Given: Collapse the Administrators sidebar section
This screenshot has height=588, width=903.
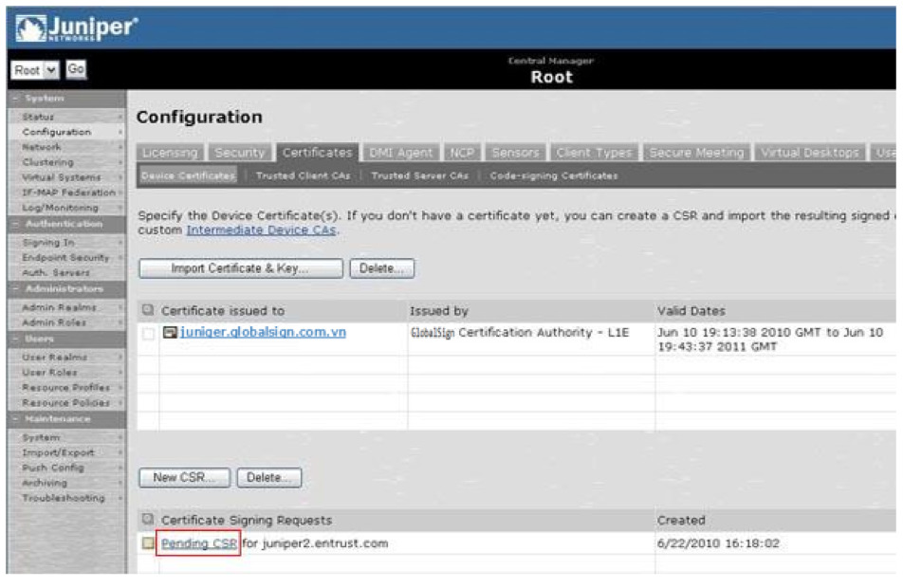Looking at the screenshot, I should click(15, 288).
